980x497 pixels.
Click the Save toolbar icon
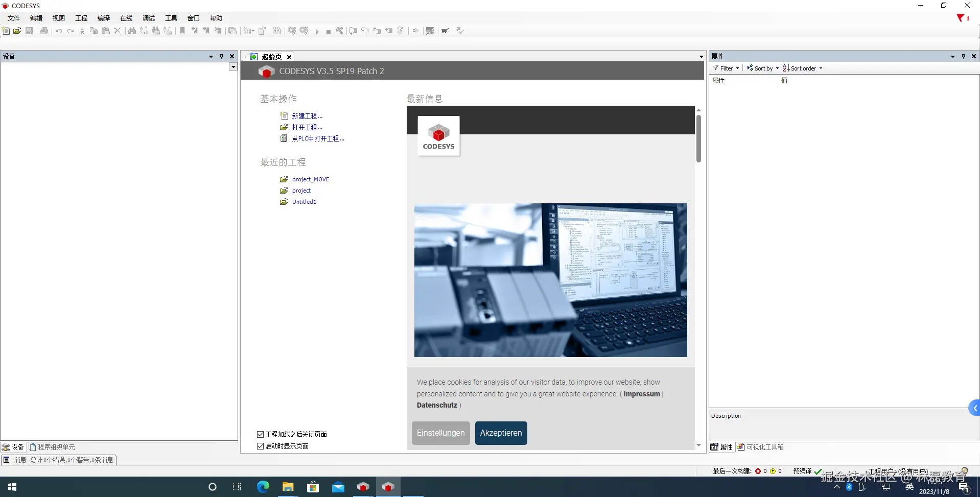click(x=29, y=31)
